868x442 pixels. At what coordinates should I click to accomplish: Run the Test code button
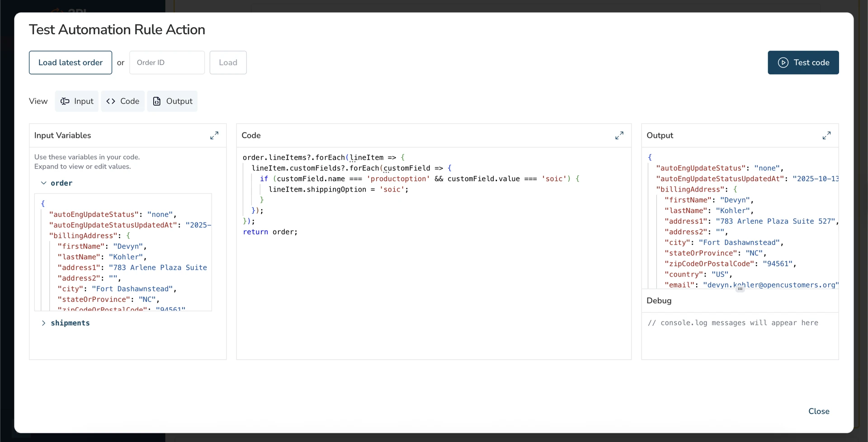pyautogui.click(x=803, y=62)
